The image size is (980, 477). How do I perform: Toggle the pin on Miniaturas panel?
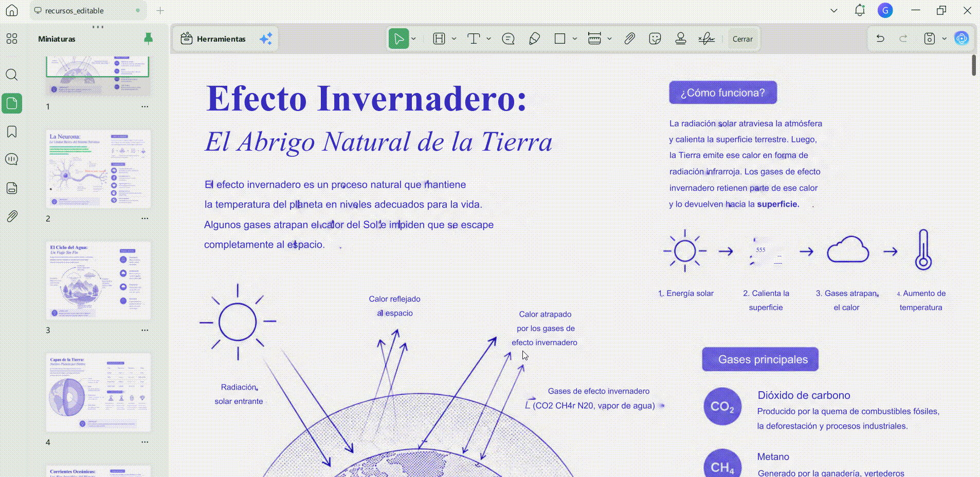tap(148, 39)
